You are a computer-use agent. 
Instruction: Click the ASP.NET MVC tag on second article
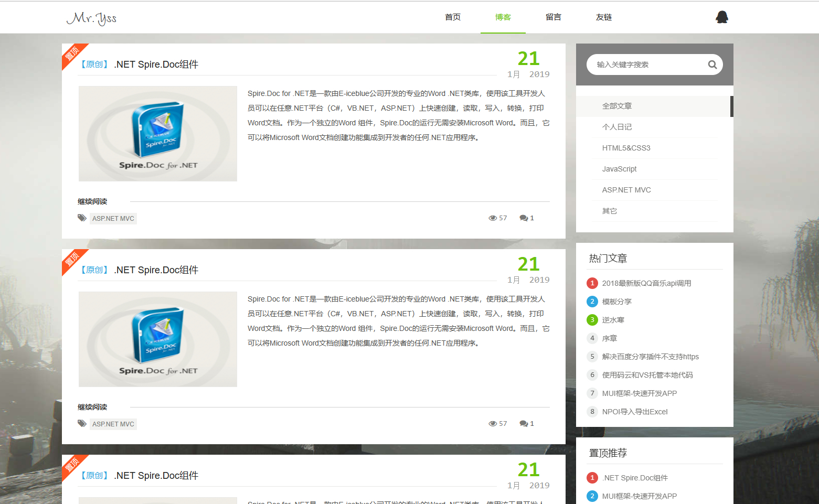pyautogui.click(x=113, y=424)
